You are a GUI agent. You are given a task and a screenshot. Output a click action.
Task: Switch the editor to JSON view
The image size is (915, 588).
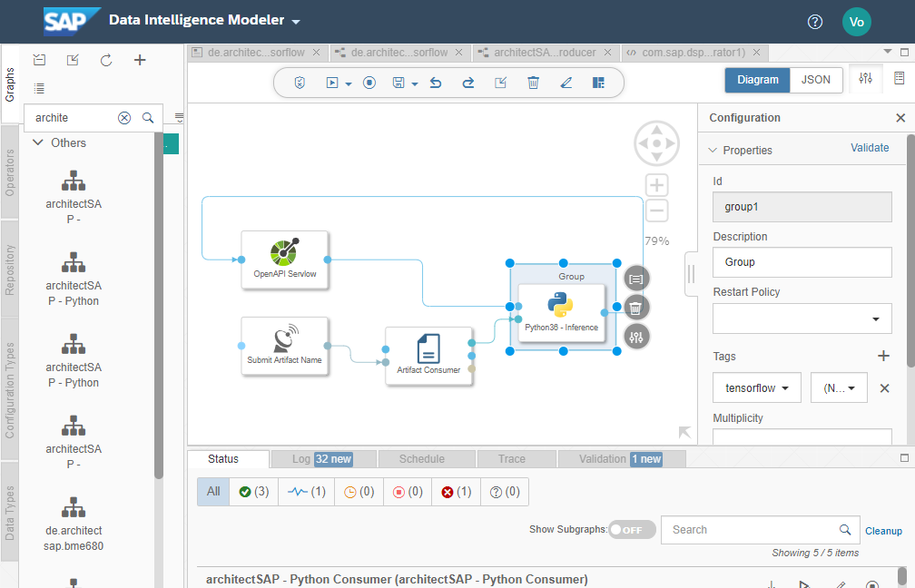(x=815, y=80)
